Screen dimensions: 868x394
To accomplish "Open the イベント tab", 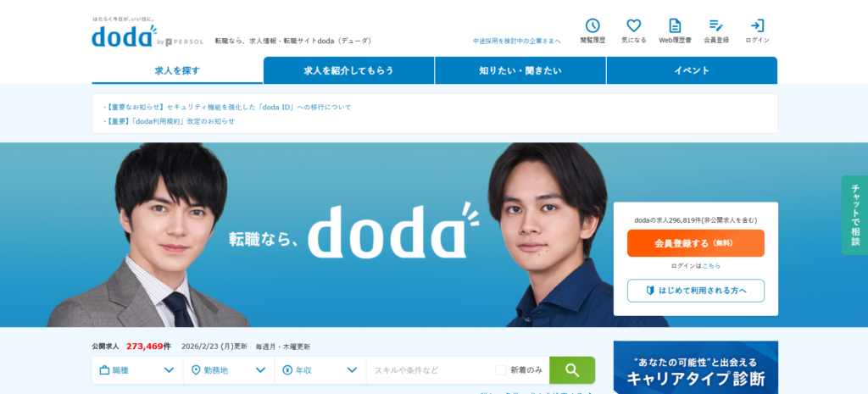I will [692, 70].
